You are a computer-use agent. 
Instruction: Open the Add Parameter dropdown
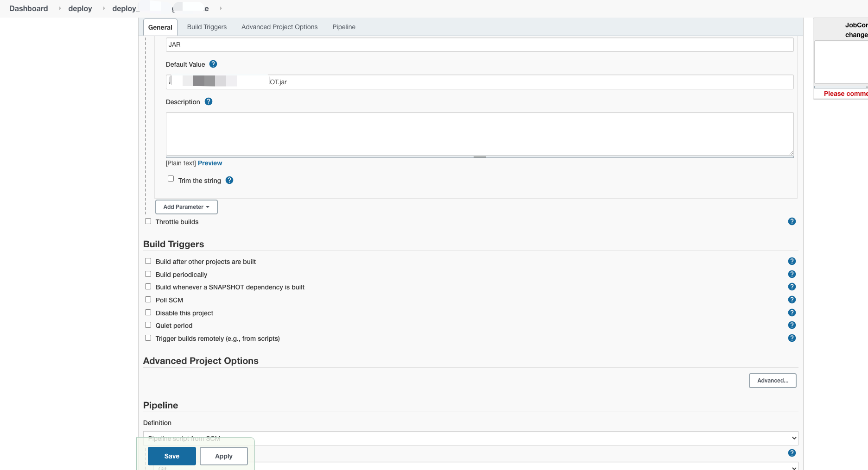[x=186, y=207]
